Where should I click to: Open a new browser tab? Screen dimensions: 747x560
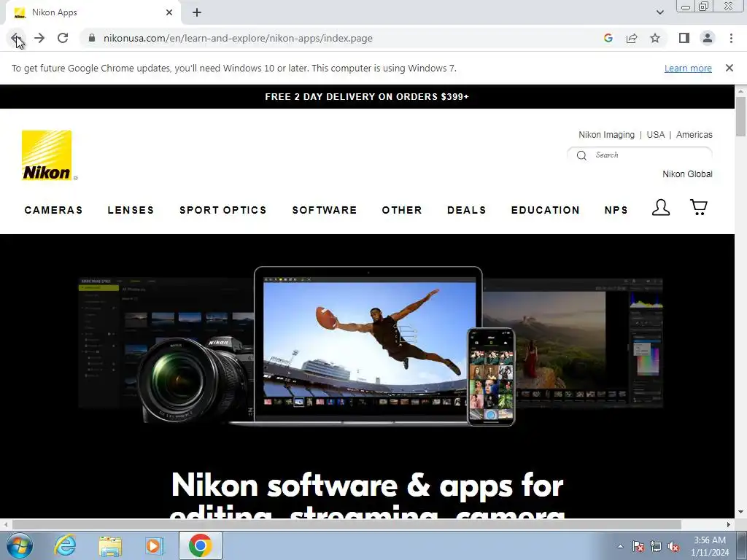point(197,12)
